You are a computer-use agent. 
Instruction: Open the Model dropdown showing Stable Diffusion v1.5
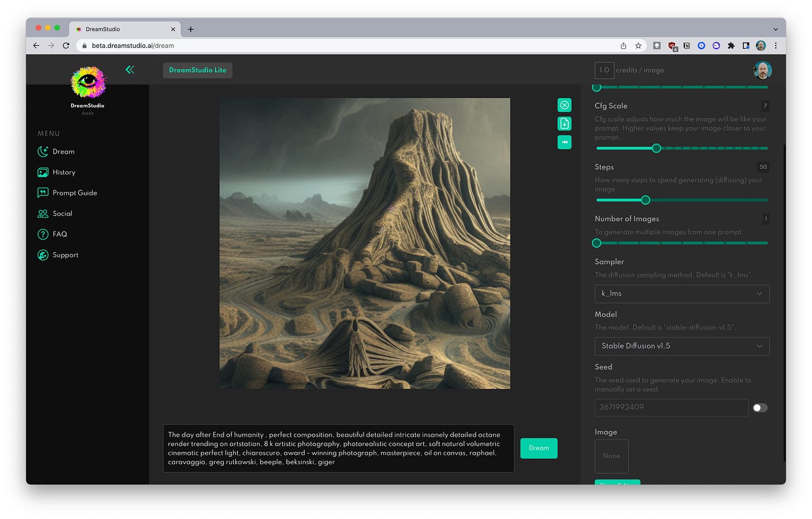(x=681, y=346)
